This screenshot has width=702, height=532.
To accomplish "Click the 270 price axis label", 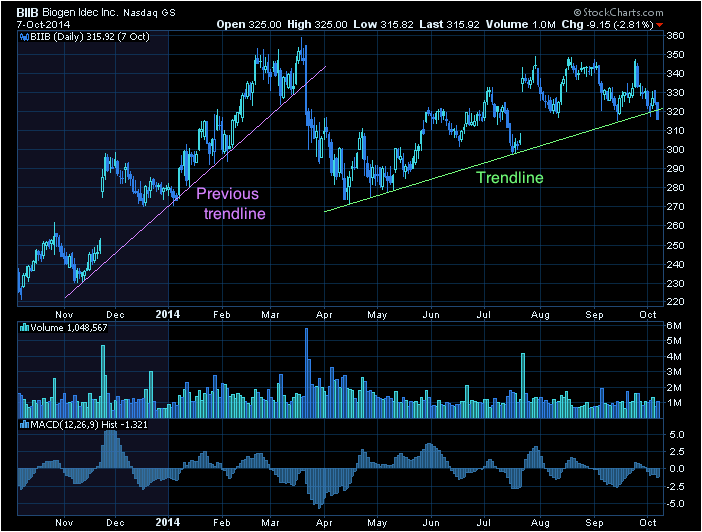I will pyautogui.click(x=676, y=207).
